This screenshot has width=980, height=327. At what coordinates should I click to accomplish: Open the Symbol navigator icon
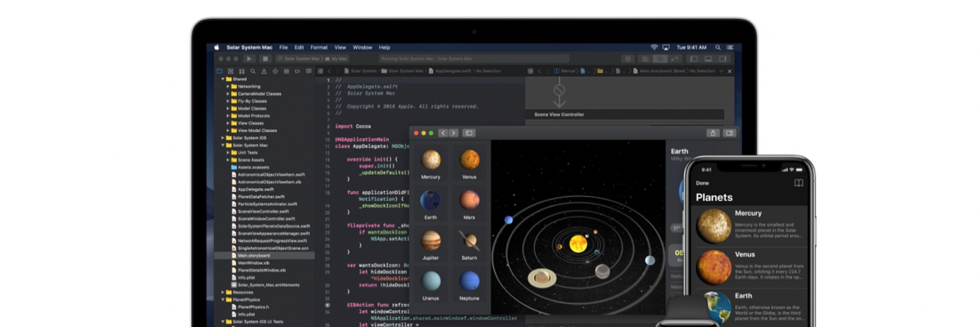click(242, 71)
